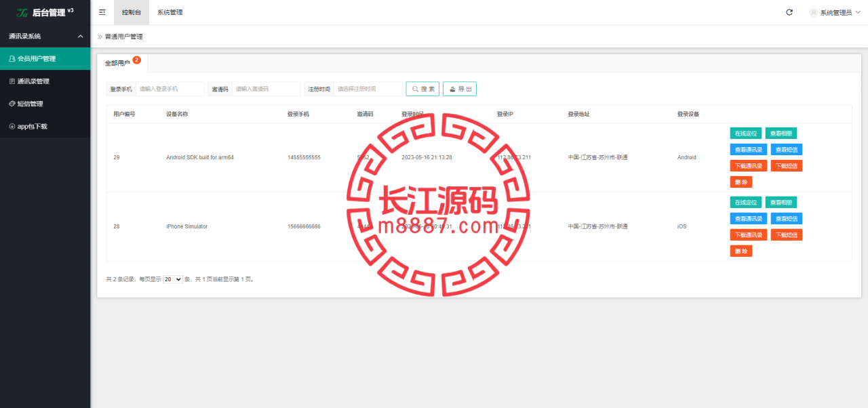Click the 登录手机 input field

170,89
